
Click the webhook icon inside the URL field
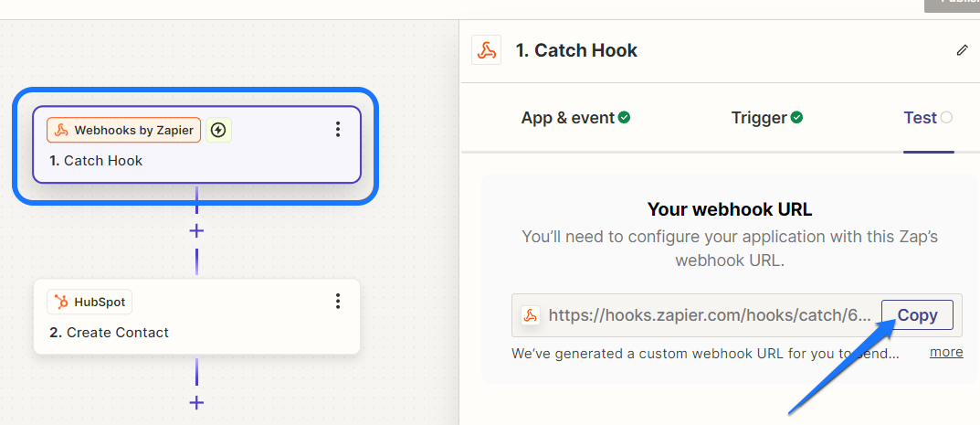(531, 316)
